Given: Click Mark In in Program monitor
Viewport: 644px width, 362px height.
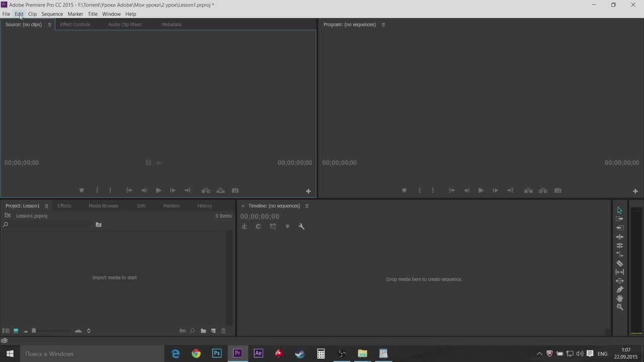Looking at the screenshot, I should coord(419,191).
